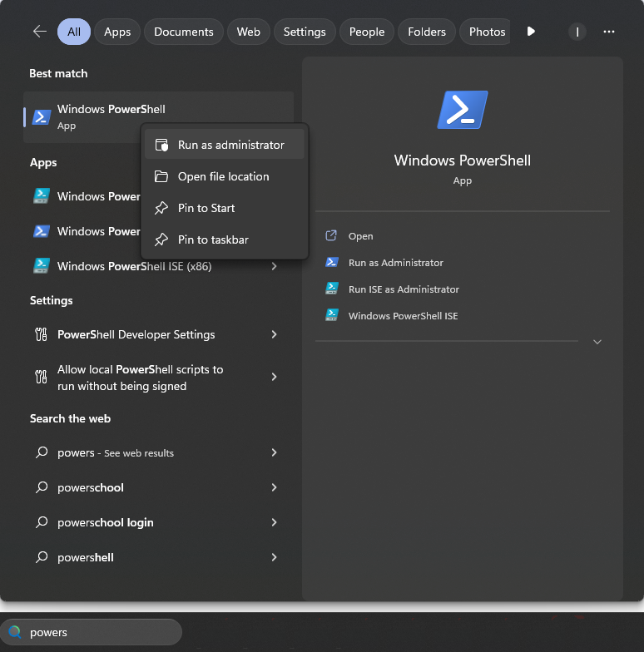
Task: Switch to the Photos filter tab
Action: pos(487,32)
